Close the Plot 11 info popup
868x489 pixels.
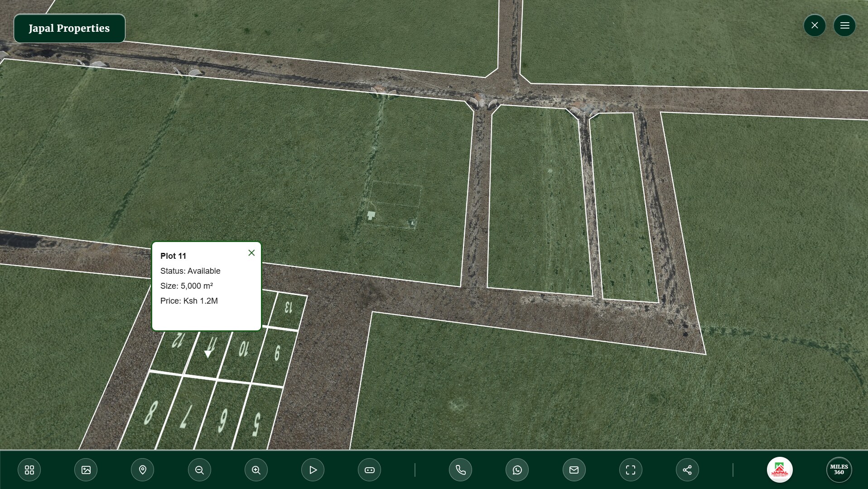(x=251, y=253)
